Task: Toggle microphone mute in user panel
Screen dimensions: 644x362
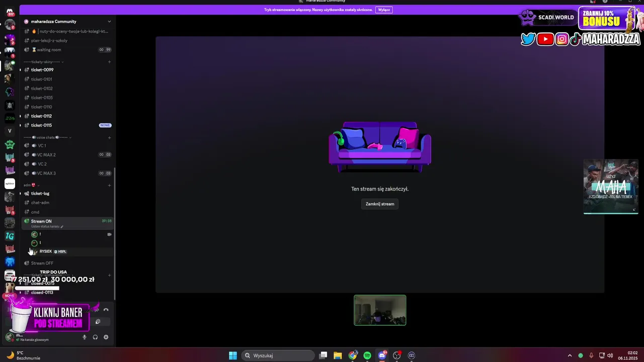Action: pos(85,337)
